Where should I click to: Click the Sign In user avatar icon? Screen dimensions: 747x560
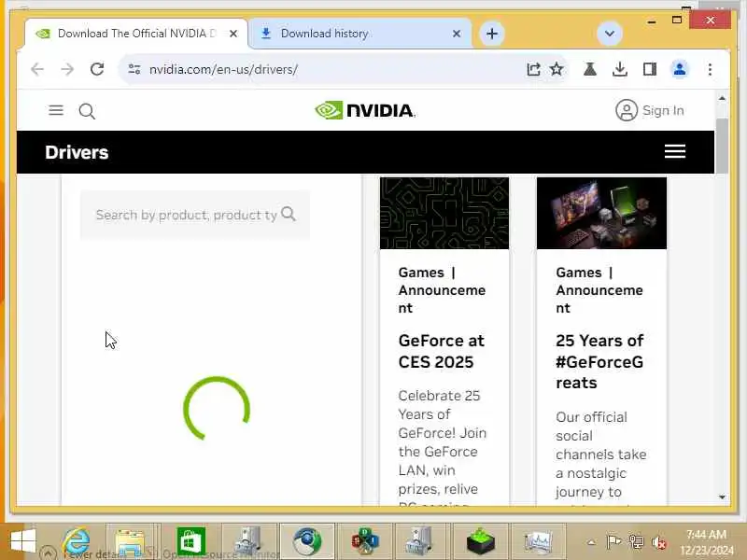pos(627,110)
